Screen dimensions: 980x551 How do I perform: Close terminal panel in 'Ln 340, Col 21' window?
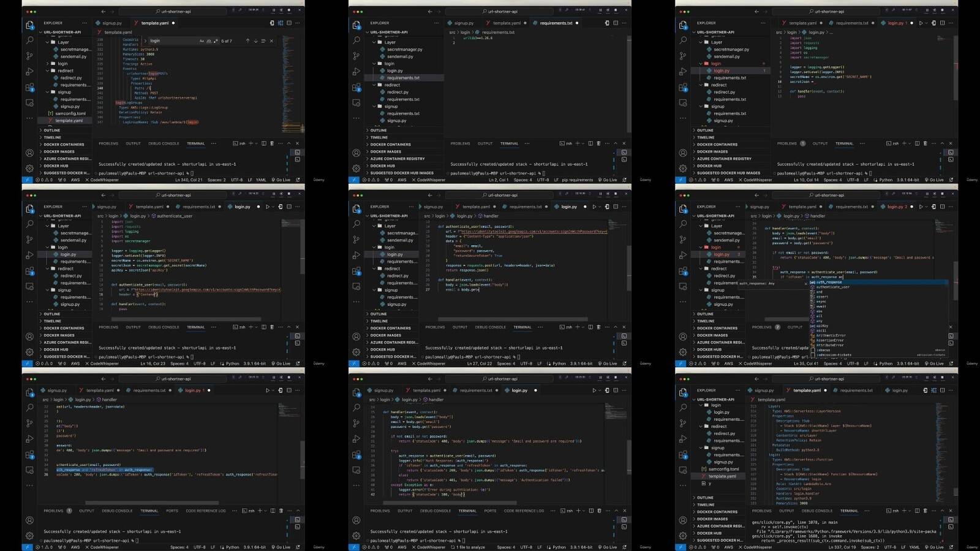pos(297,143)
